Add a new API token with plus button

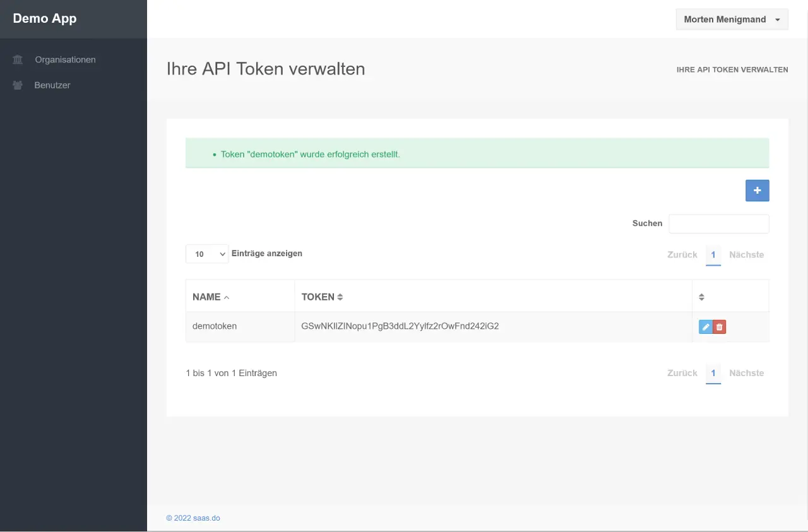(757, 191)
